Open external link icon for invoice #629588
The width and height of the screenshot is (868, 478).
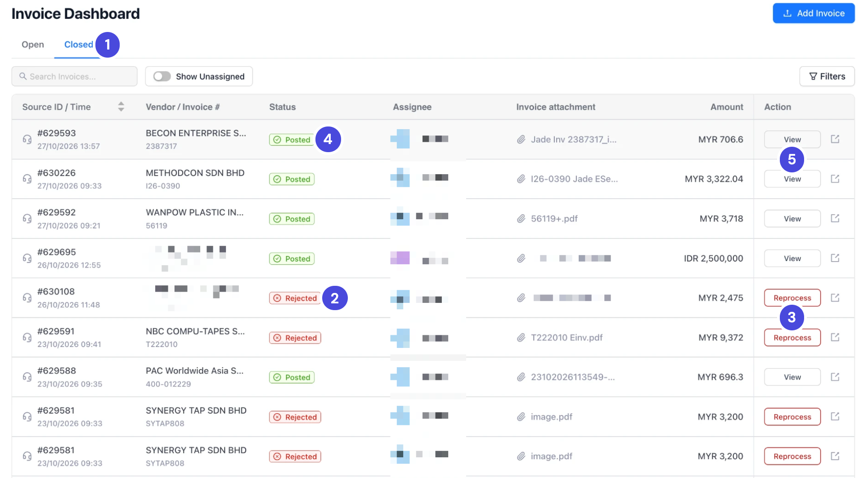tap(835, 377)
